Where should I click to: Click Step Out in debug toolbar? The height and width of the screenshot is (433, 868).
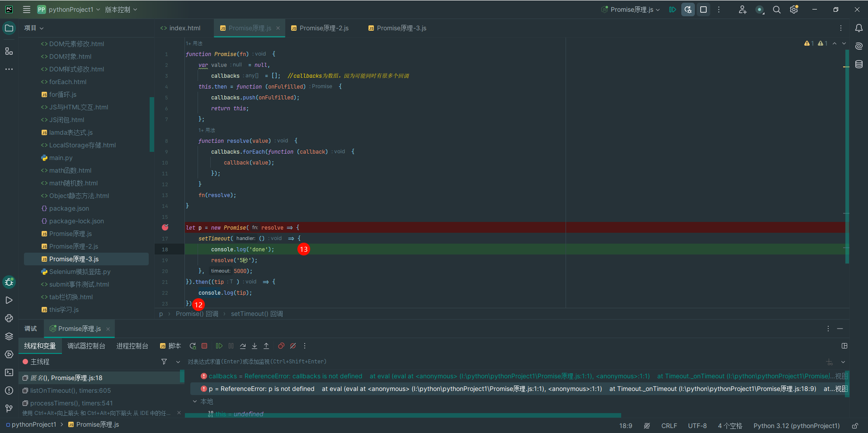tap(266, 346)
